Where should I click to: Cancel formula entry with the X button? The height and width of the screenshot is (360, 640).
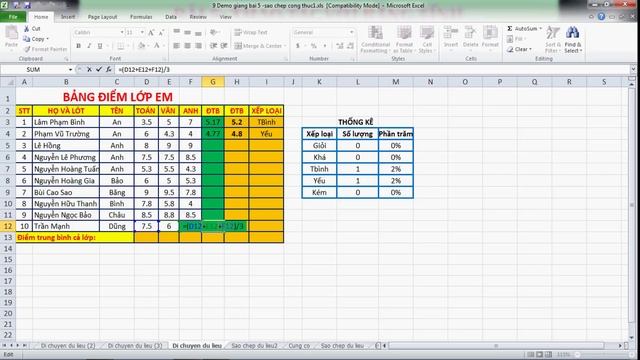tap(89, 70)
